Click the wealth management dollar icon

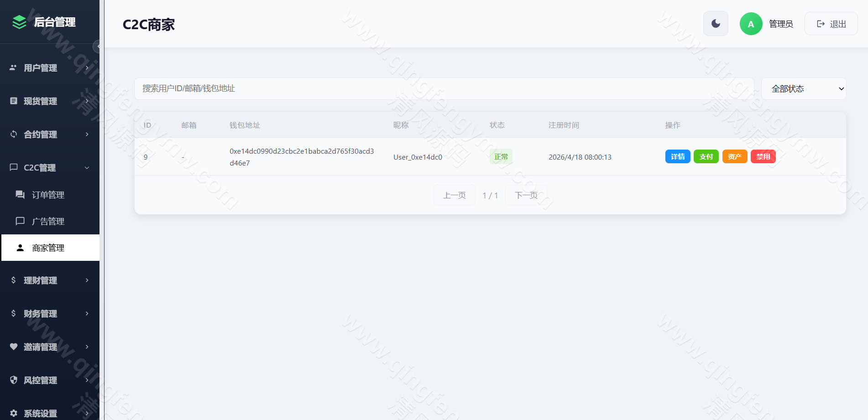pos(14,280)
